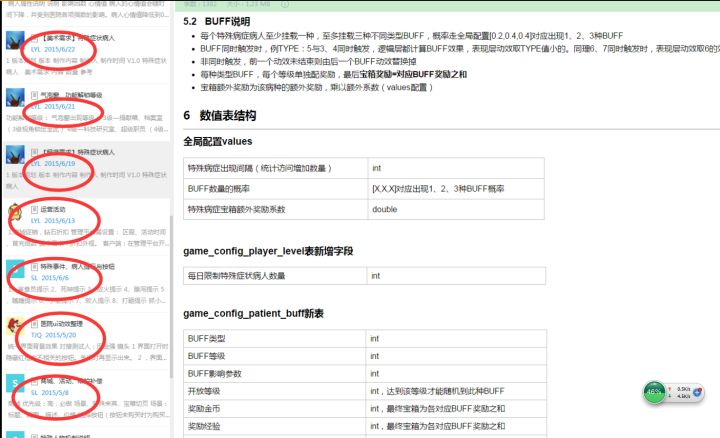Click document icon of the 2015/6/21 note
Screen dimensions: 720x438
click(x=34, y=95)
